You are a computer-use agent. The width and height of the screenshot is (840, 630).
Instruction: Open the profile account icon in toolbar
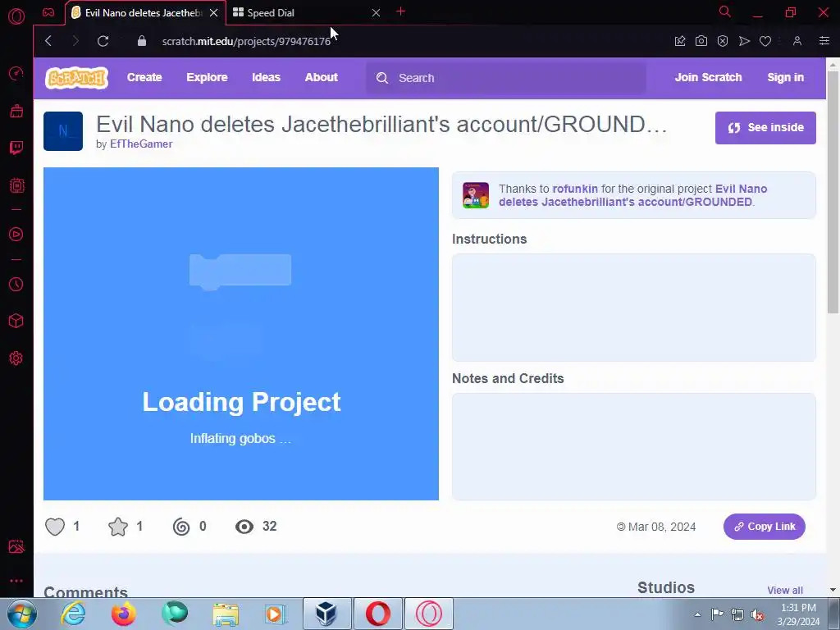[797, 41]
